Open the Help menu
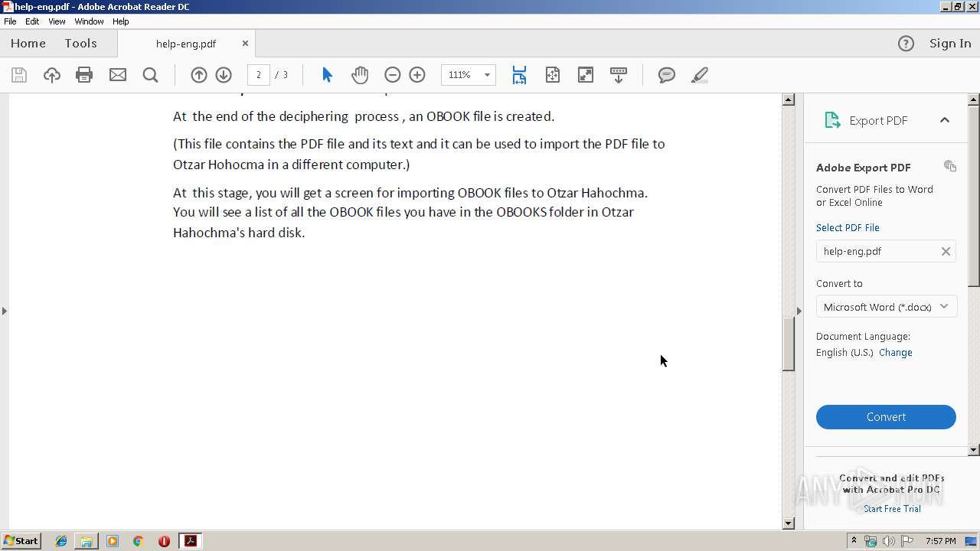Viewport: 980px width, 551px height. pos(121,21)
